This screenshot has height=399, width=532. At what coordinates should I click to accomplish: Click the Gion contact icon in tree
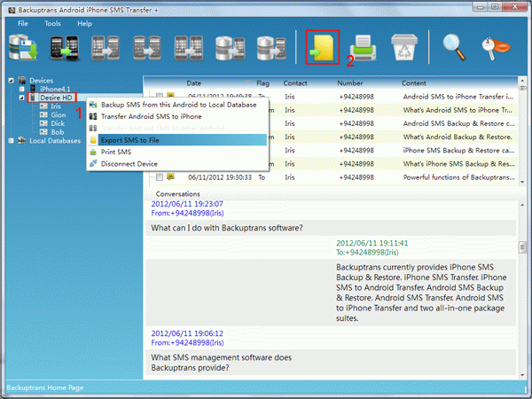click(x=43, y=114)
